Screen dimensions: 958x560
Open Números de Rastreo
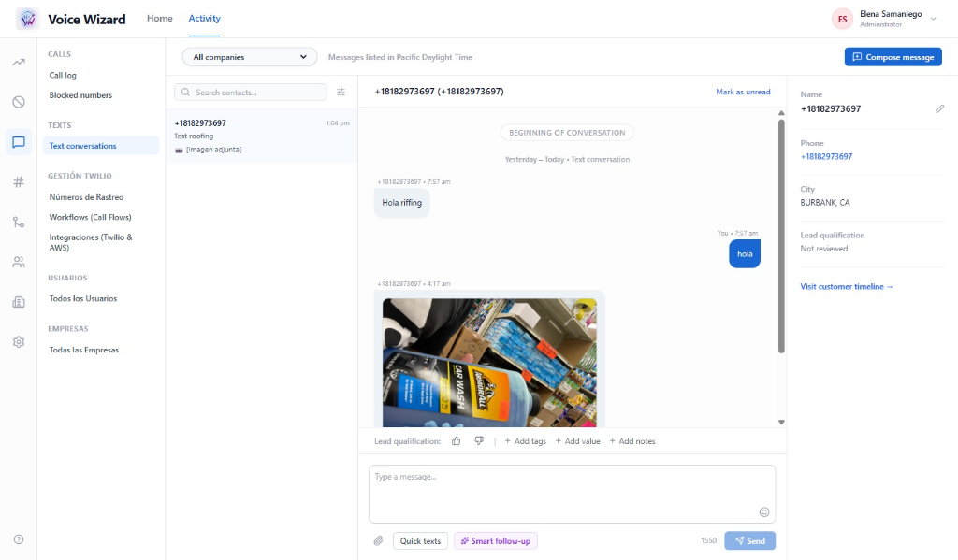[x=86, y=197]
